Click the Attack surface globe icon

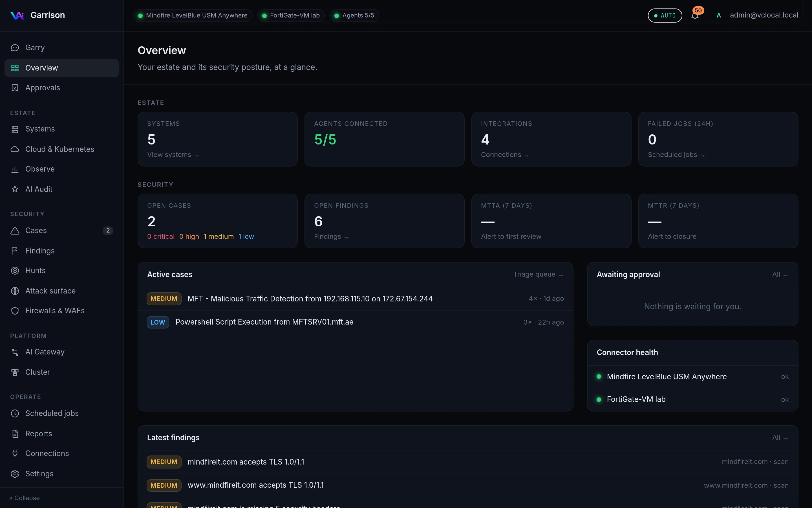point(15,291)
